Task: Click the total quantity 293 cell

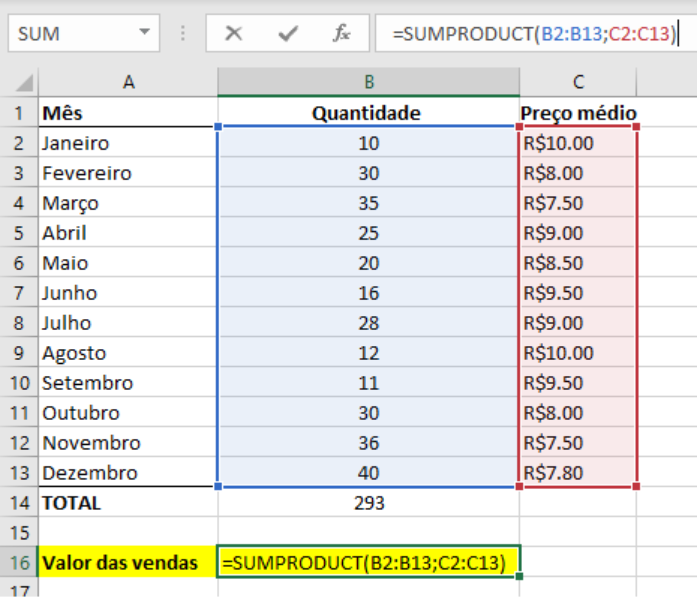Action: coord(368,503)
